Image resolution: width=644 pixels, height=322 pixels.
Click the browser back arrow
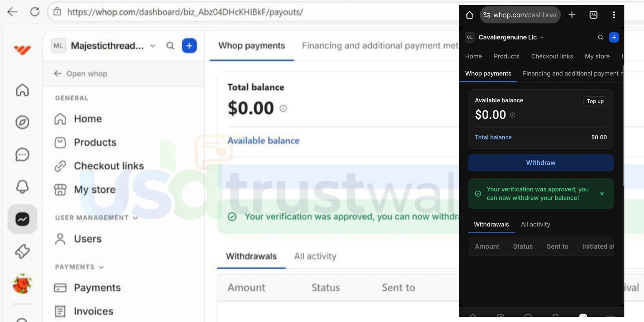[12, 12]
